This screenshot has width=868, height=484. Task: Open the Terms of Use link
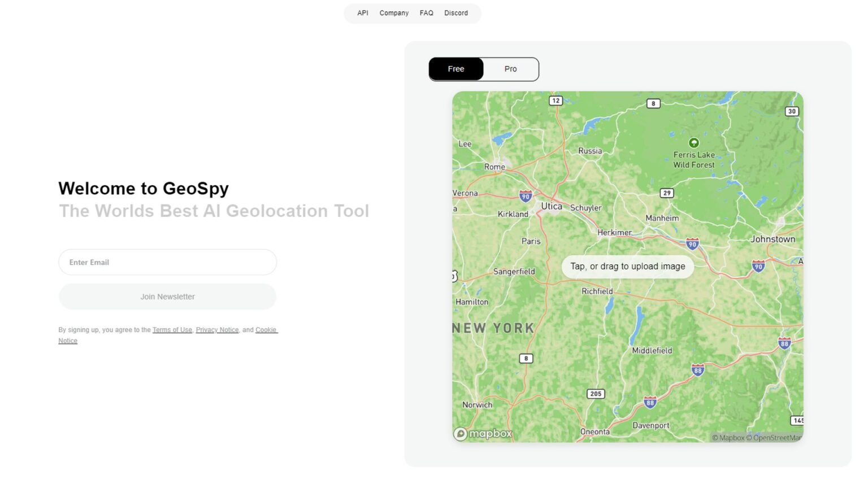(x=172, y=329)
